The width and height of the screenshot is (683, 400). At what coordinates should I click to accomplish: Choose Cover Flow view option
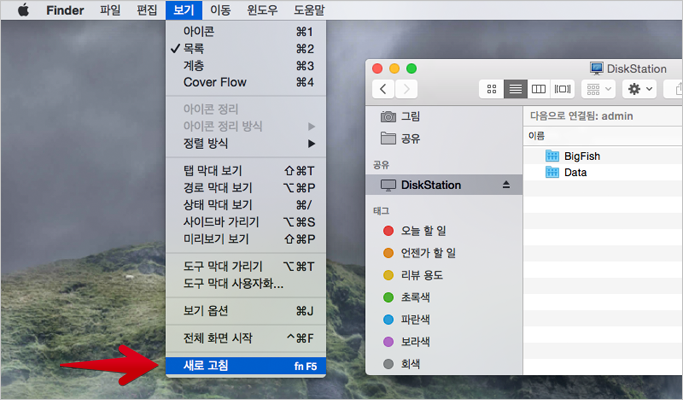(x=246, y=82)
